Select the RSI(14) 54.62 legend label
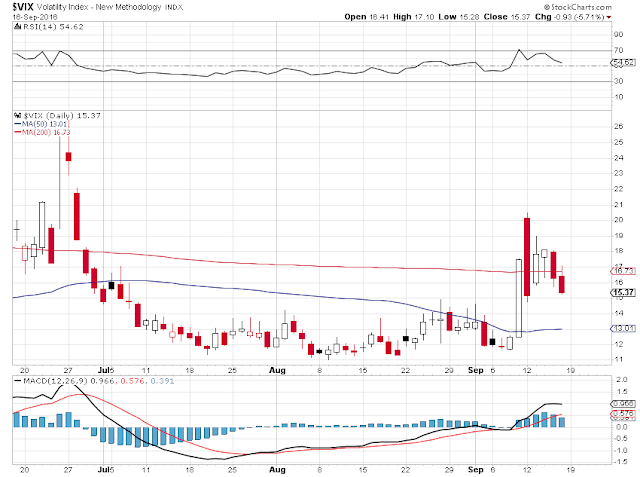The image size is (640, 477). (53, 27)
